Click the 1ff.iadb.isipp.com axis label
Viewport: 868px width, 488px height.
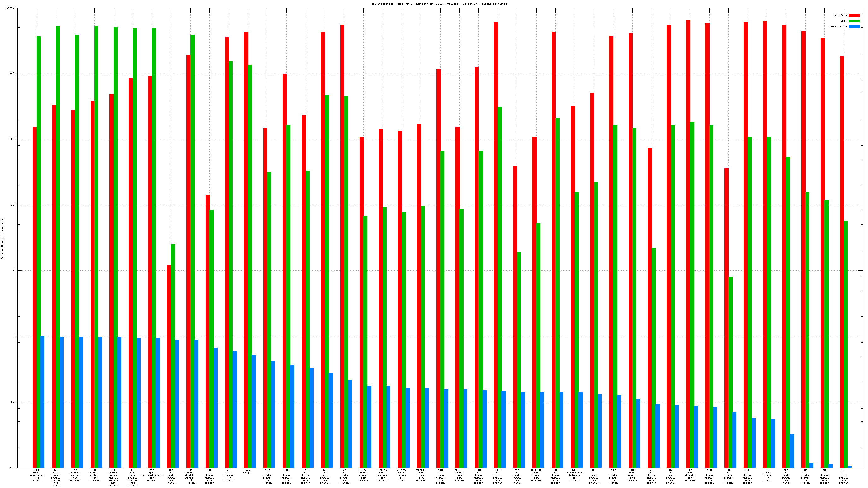pyautogui.click(x=363, y=475)
